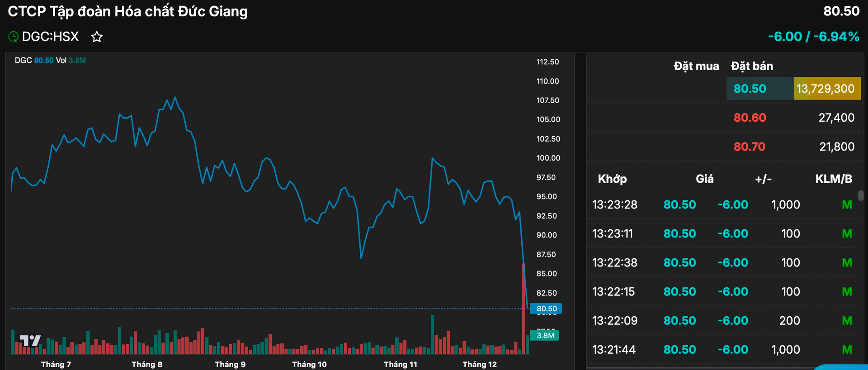Click the green 3.8M volume label

(x=545, y=335)
